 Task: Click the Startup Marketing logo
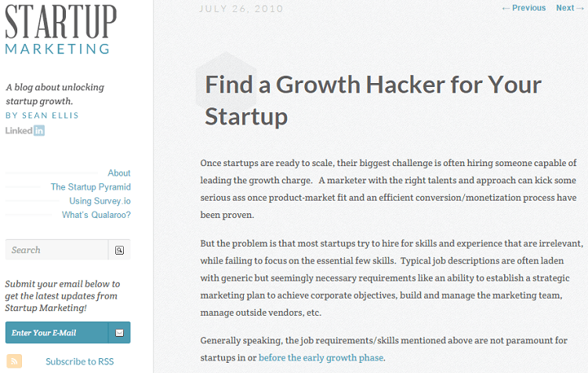coord(60,30)
